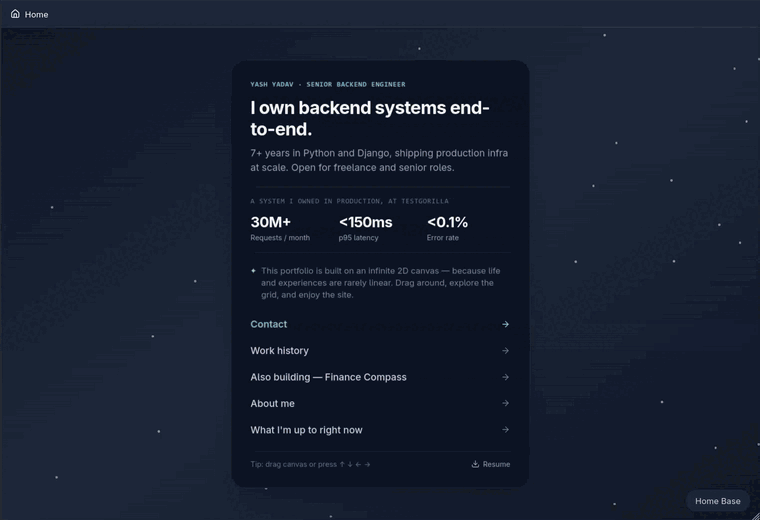The image size is (760, 520).
Task: Select What I'm up to right now
Action: pos(380,430)
